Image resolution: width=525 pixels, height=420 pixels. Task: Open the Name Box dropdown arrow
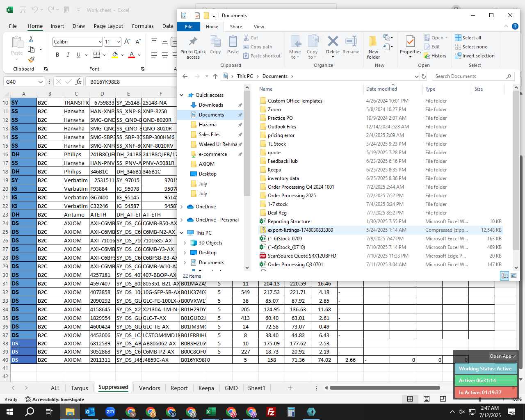pyautogui.click(x=40, y=82)
